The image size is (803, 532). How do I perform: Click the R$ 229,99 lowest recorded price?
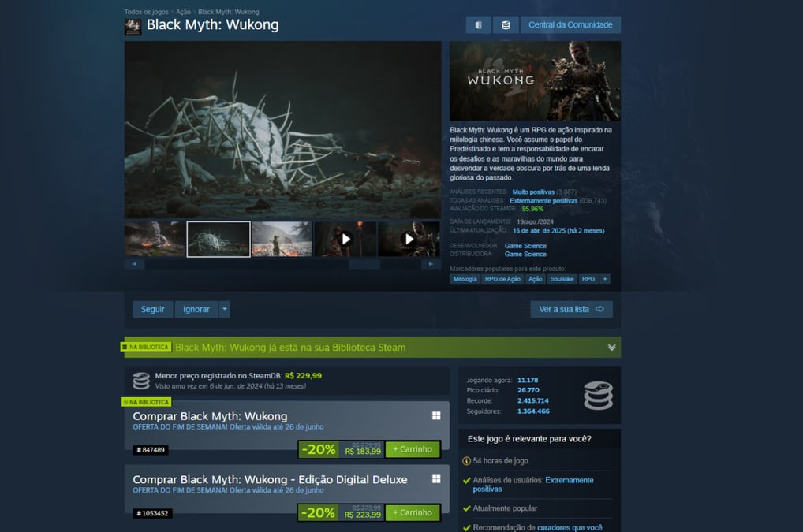303,375
